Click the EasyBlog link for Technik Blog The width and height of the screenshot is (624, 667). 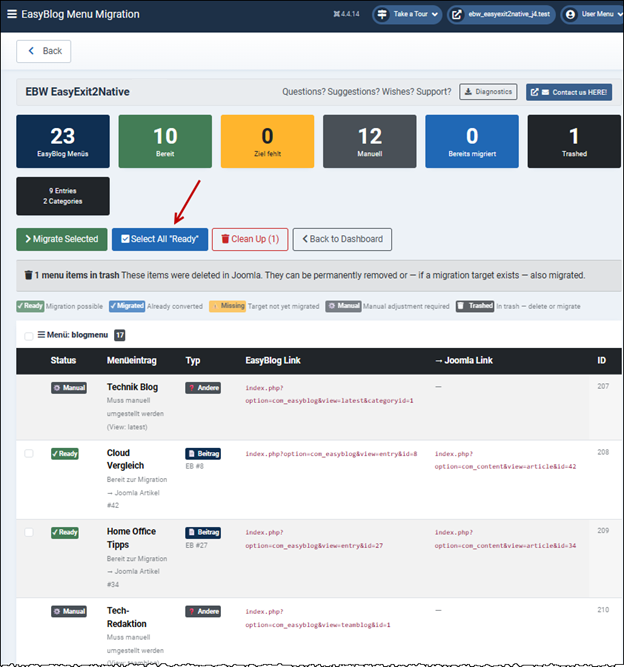point(329,394)
